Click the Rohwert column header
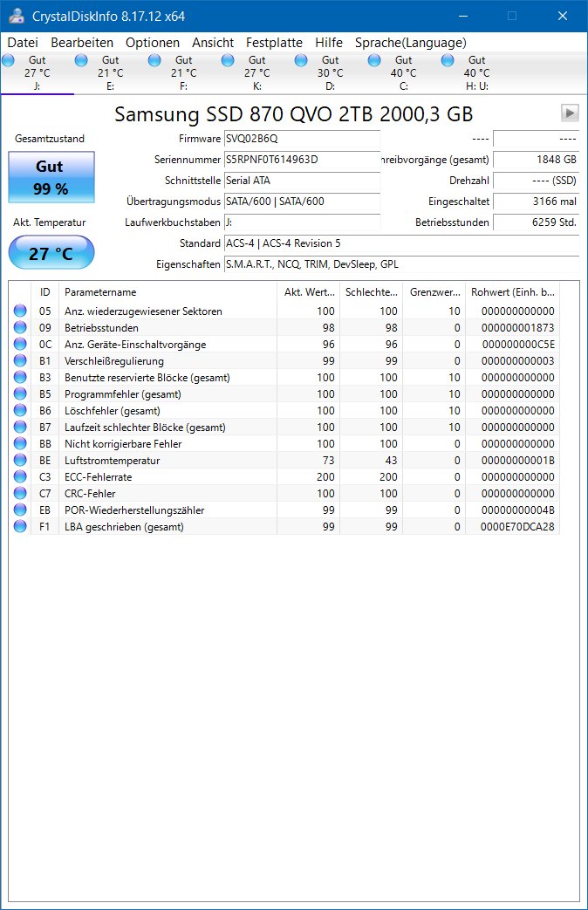This screenshot has width=588, height=910. pos(513,292)
